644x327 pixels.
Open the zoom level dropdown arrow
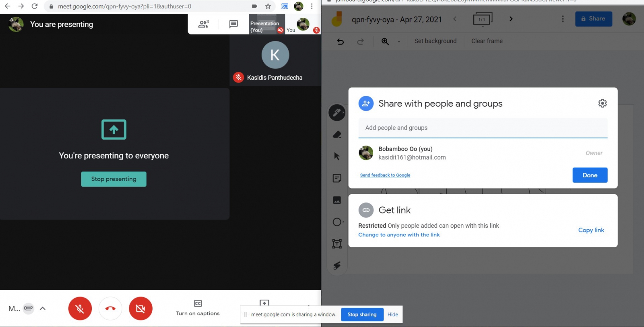pyautogui.click(x=399, y=41)
